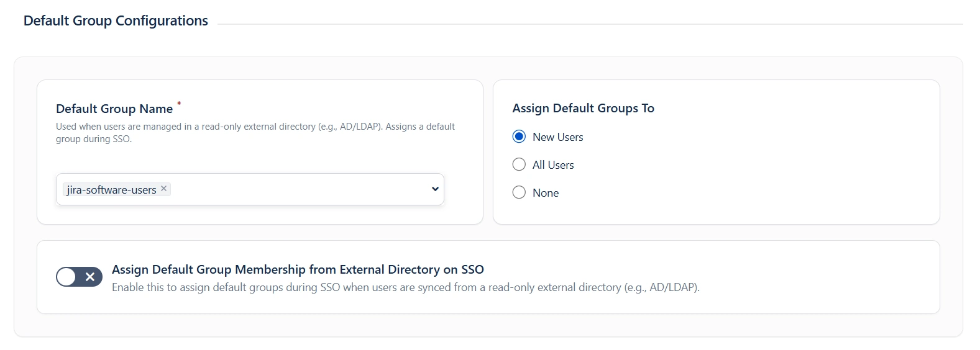Remove the jira-software-users tag

(164, 189)
